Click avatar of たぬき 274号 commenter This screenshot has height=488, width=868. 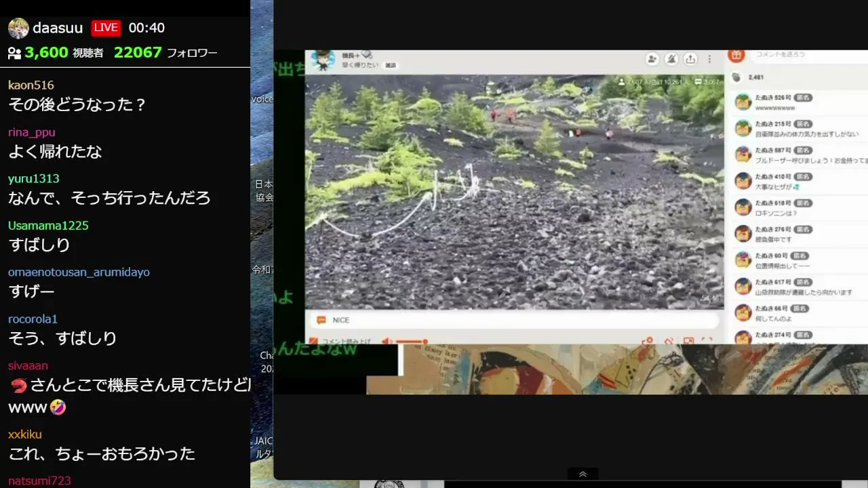coord(743,338)
